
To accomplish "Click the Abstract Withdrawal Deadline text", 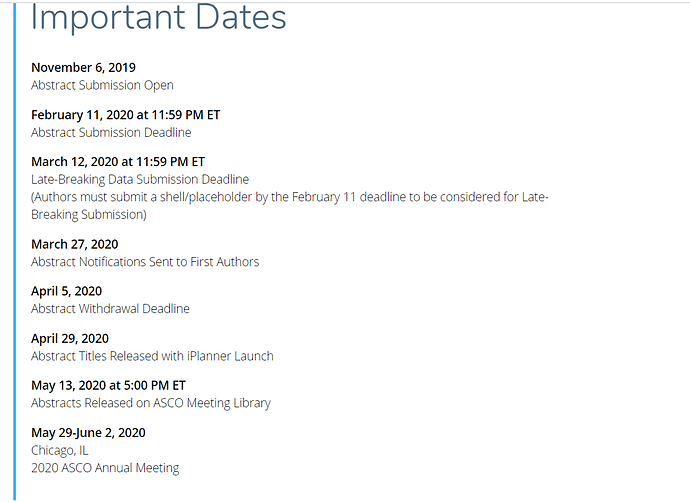I will pos(110,309).
